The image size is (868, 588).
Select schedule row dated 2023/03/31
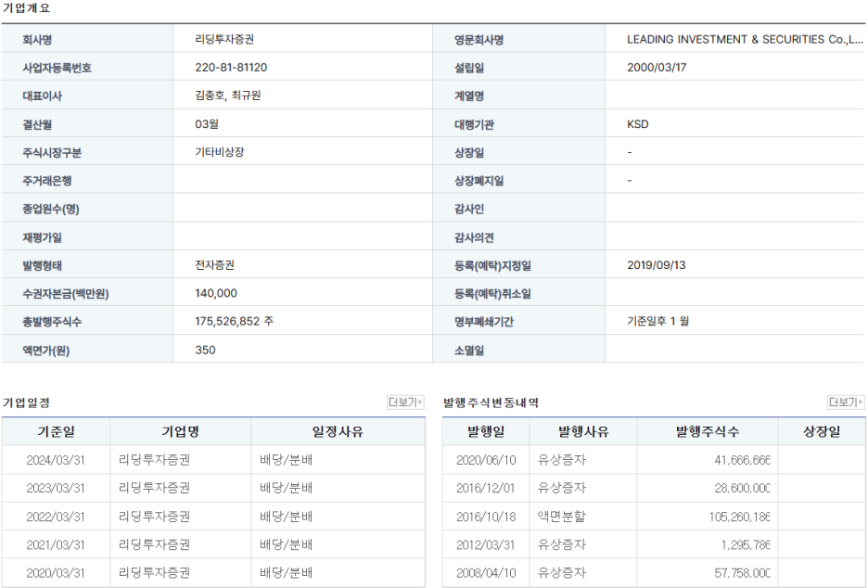pyautogui.click(x=213, y=489)
